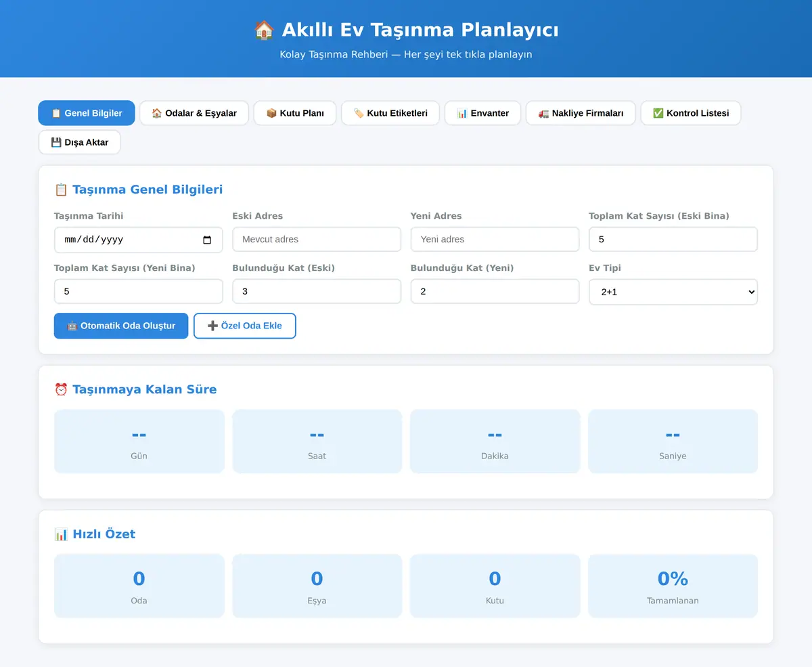Click the "Kutu" summary label
This screenshot has width=812, height=667.
coord(495,601)
